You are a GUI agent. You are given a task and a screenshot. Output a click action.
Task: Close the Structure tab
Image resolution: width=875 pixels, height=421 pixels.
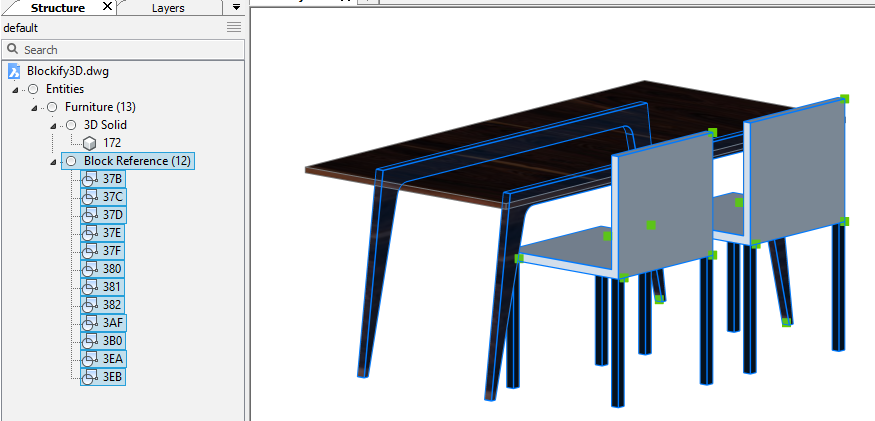pos(108,7)
